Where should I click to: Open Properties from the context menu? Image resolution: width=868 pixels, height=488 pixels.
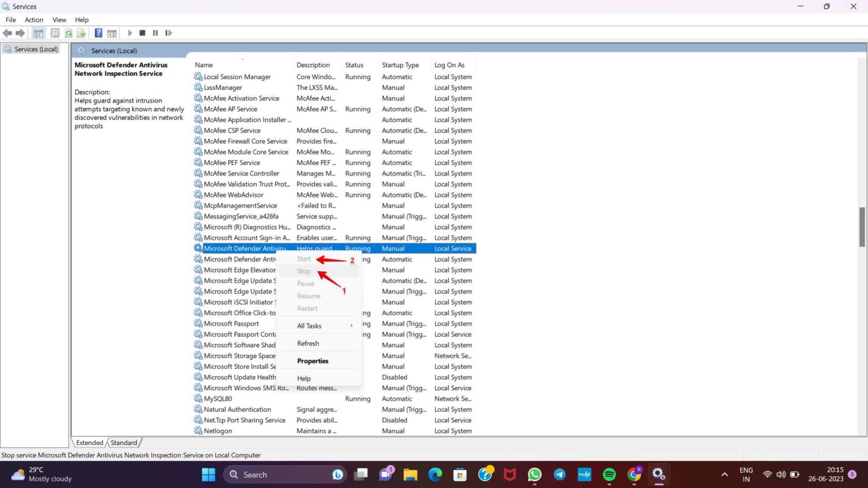313,361
